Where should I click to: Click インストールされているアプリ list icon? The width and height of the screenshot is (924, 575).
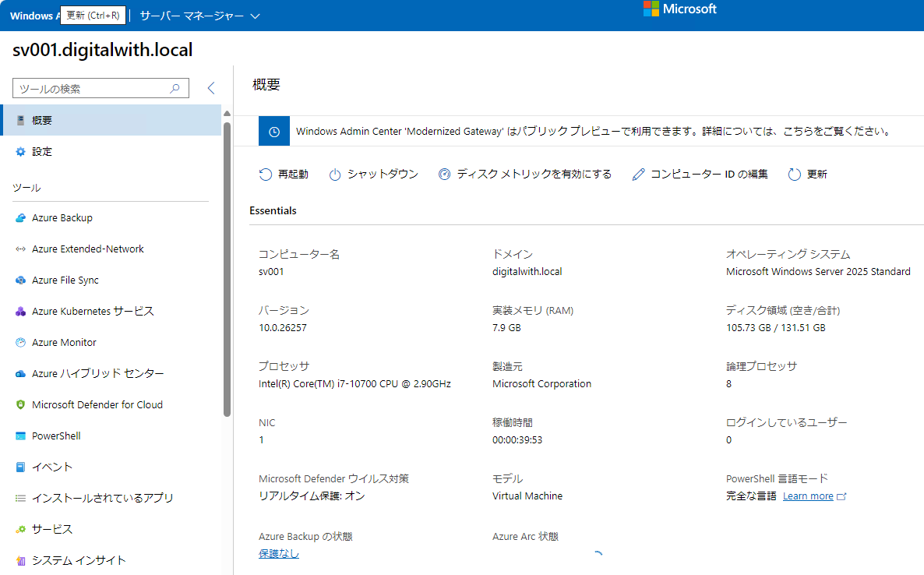pyautogui.click(x=20, y=499)
